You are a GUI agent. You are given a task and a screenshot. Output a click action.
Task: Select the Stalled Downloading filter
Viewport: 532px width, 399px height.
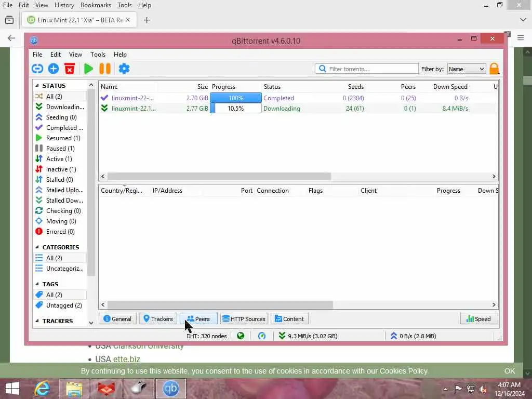click(x=60, y=201)
